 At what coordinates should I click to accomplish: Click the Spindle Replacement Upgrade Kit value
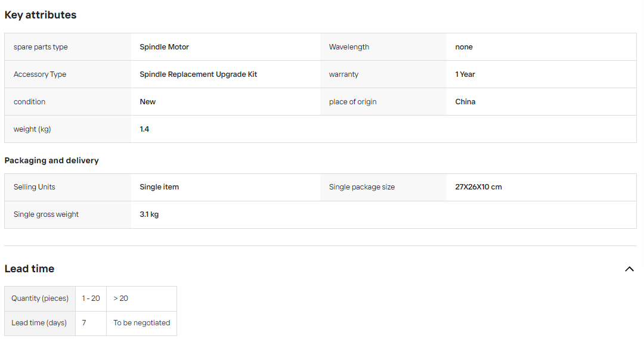point(199,74)
